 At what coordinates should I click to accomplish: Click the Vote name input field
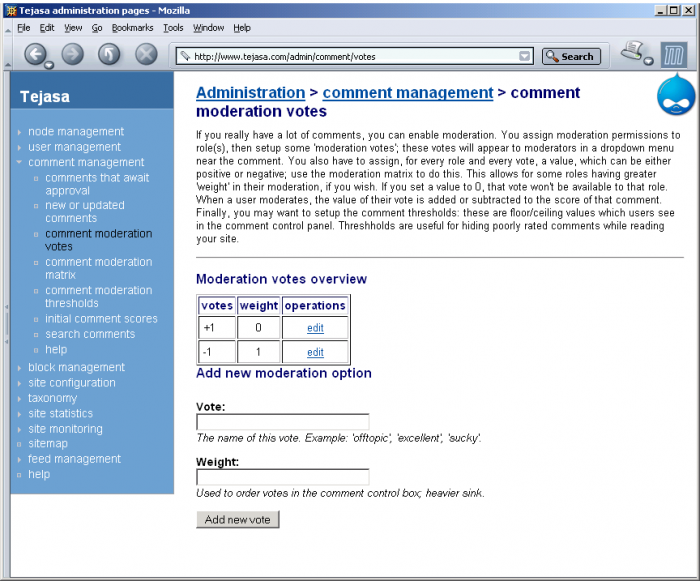(283, 422)
